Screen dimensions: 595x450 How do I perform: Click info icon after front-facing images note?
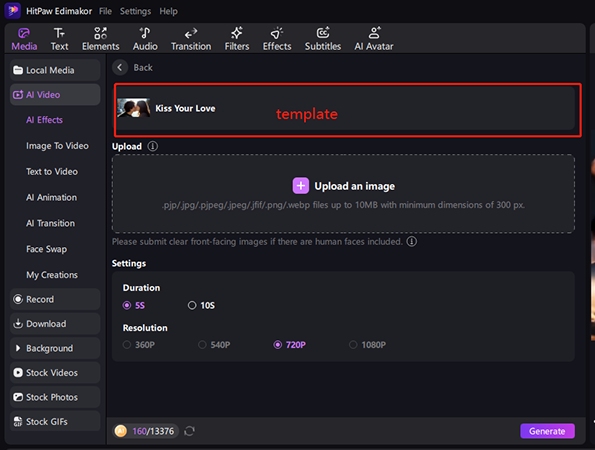point(412,241)
